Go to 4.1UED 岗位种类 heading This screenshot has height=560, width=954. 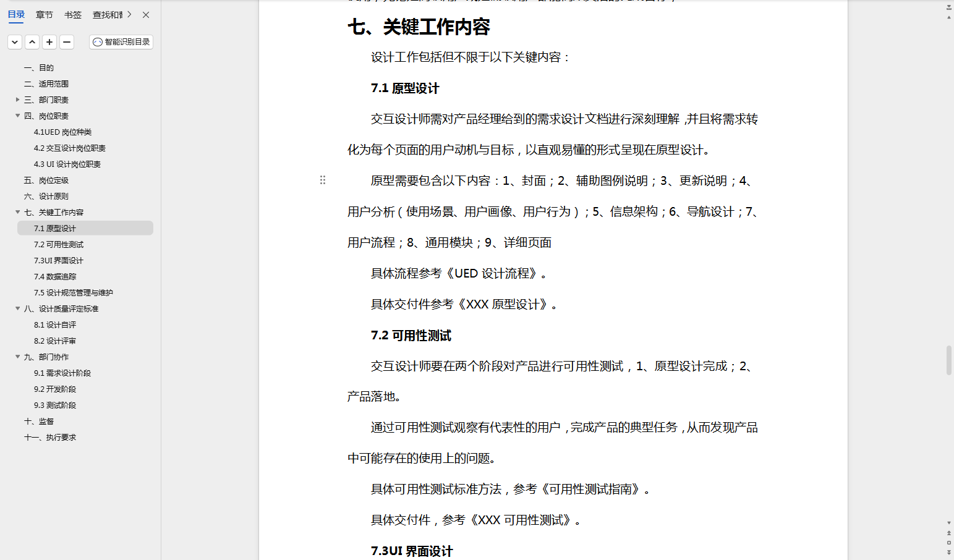click(x=62, y=132)
